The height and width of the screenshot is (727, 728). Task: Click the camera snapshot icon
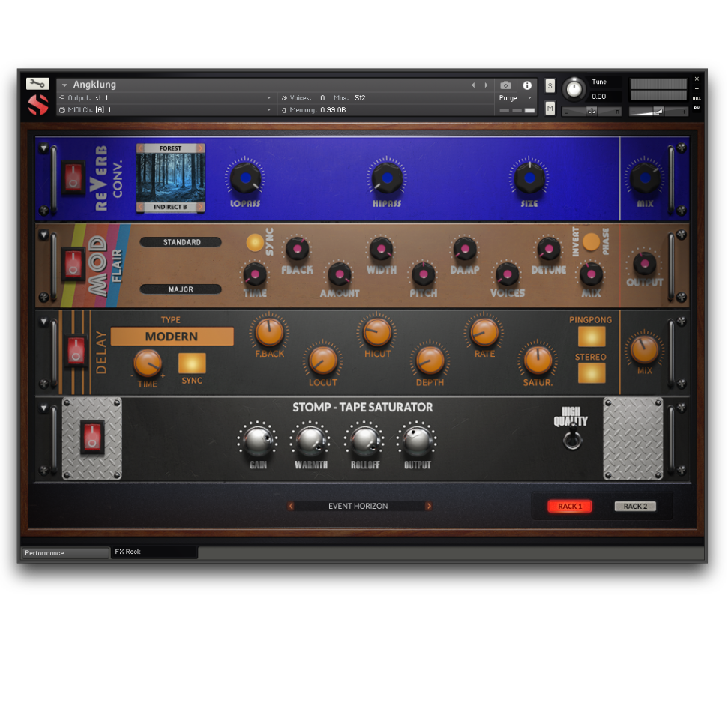pyautogui.click(x=506, y=85)
